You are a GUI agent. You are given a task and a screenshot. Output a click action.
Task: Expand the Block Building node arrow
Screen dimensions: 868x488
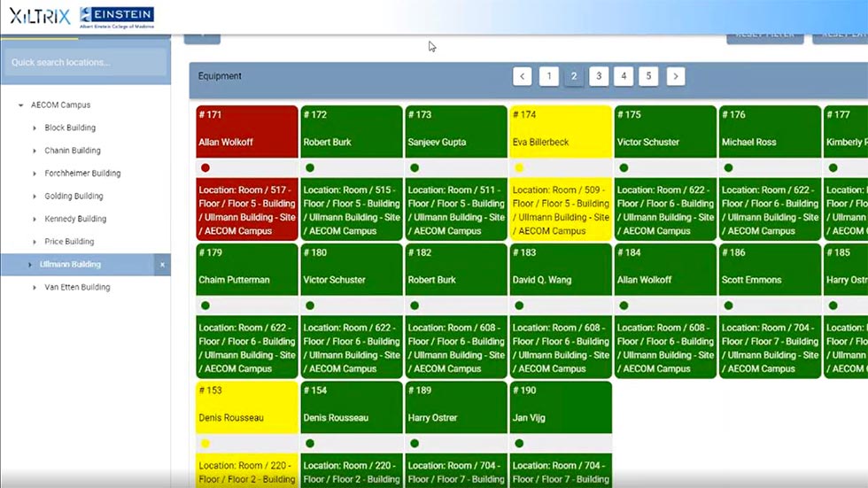[35, 128]
